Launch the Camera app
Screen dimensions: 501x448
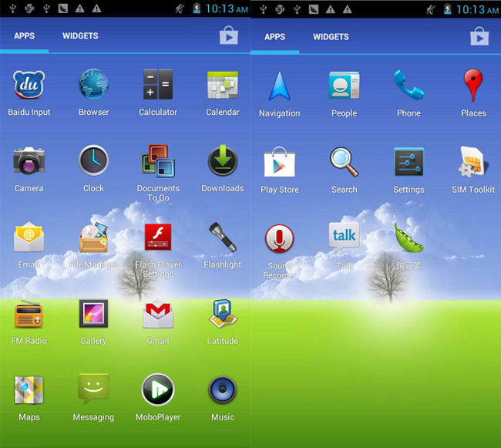coord(29,160)
